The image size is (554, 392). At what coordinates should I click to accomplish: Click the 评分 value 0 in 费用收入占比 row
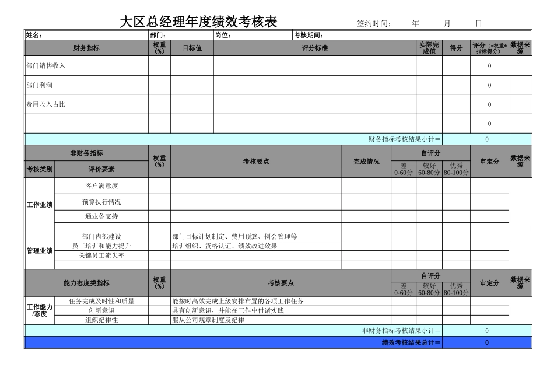point(489,104)
